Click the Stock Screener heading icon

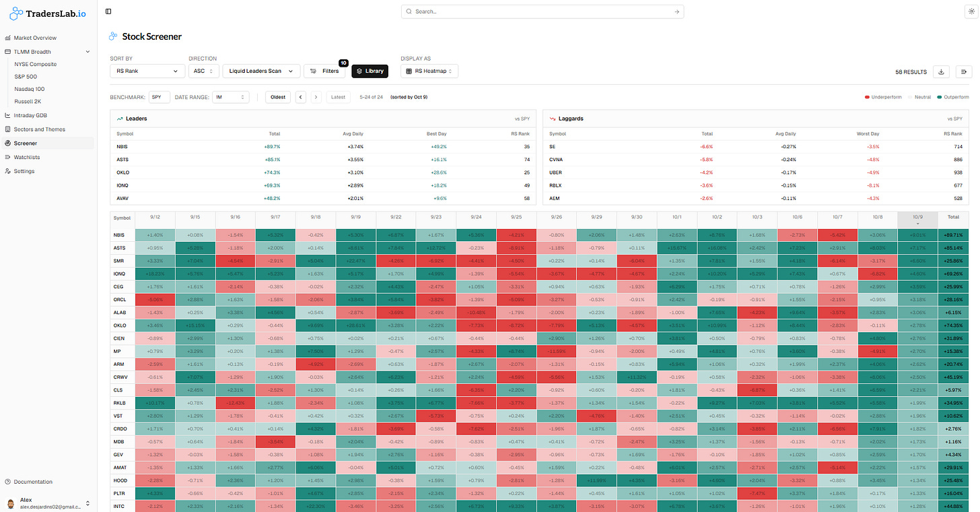[x=113, y=36]
